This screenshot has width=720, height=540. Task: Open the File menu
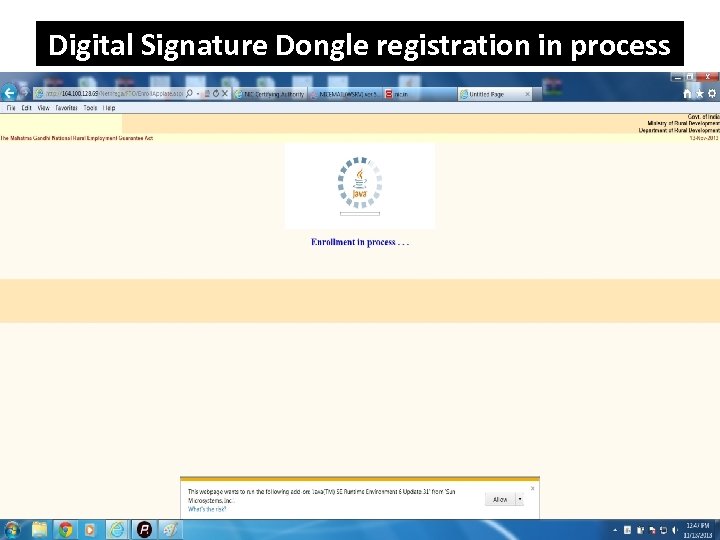point(11,108)
